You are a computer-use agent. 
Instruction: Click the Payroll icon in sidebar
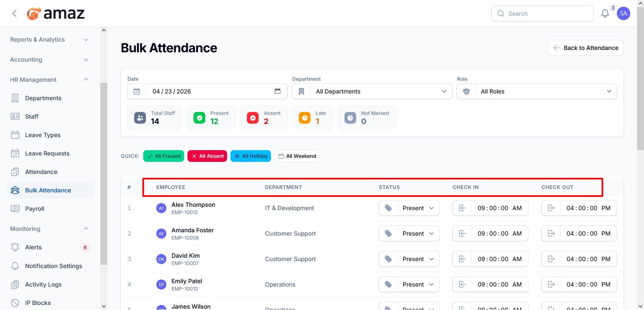coord(15,208)
